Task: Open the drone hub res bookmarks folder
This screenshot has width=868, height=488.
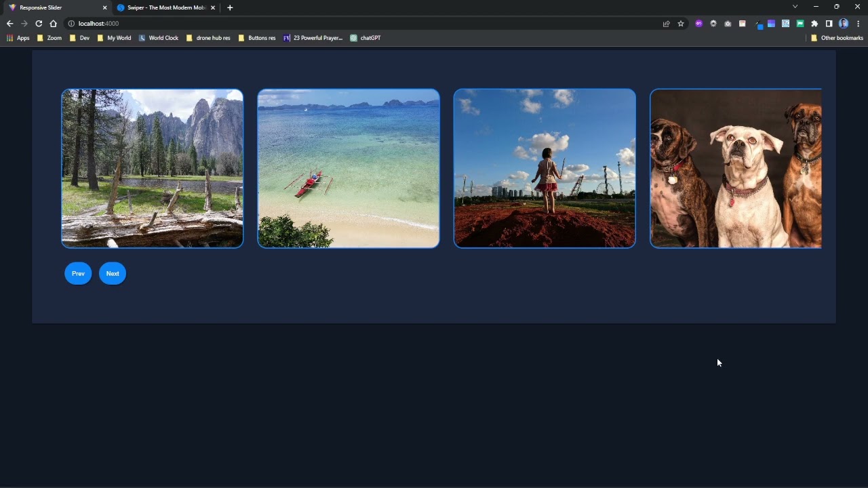Action: [208, 38]
